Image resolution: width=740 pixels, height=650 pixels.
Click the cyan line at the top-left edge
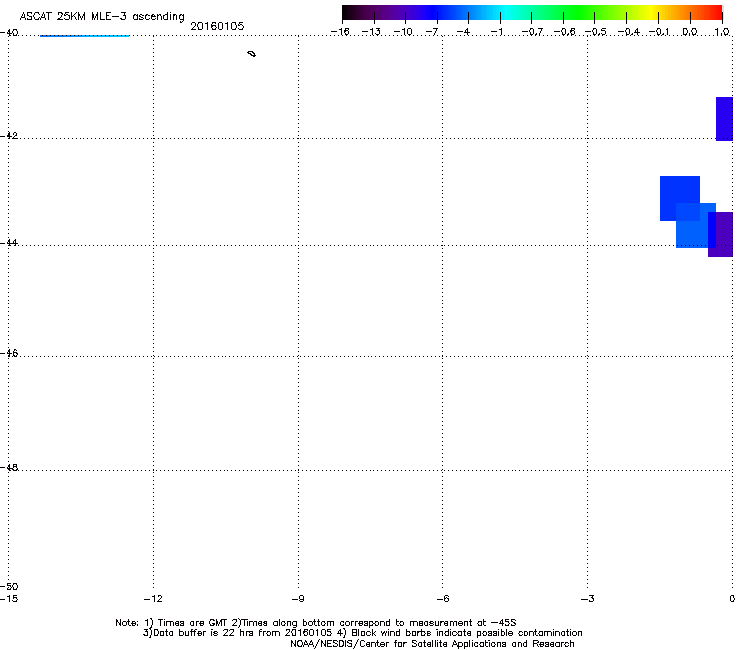pyautogui.click(x=84, y=35)
